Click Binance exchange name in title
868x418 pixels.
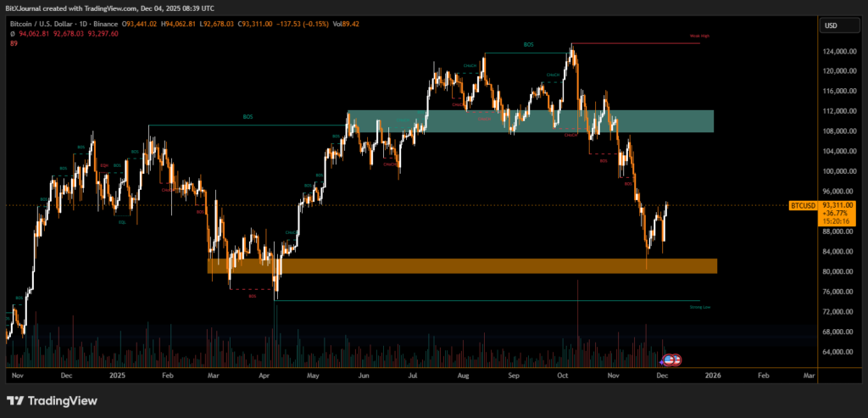pos(103,25)
